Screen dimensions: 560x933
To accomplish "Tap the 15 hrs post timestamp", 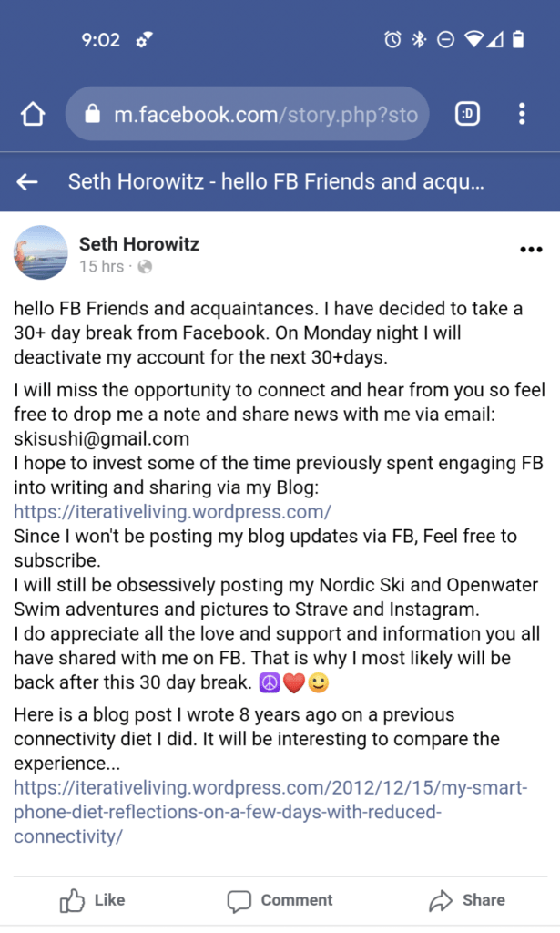I will pyautogui.click(x=100, y=267).
